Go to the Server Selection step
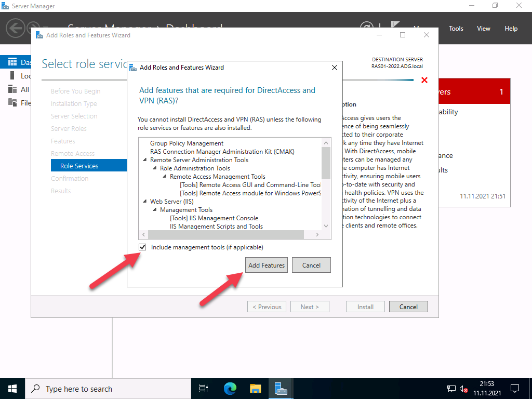 [x=74, y=116]
